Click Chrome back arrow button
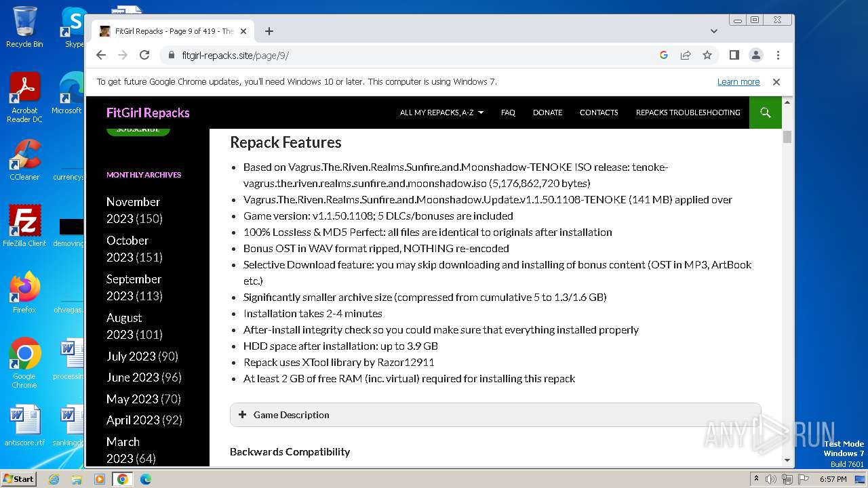The height and width of the screenshot is (488, 868). coord(101,55)
